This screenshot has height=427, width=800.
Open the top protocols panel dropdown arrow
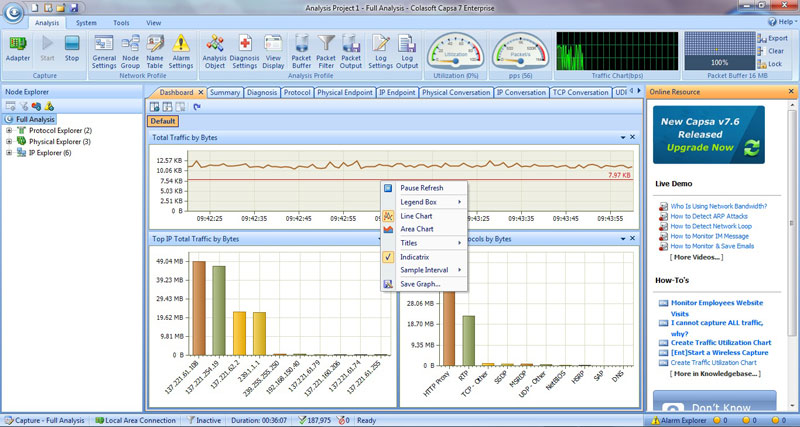pos(623,239)
